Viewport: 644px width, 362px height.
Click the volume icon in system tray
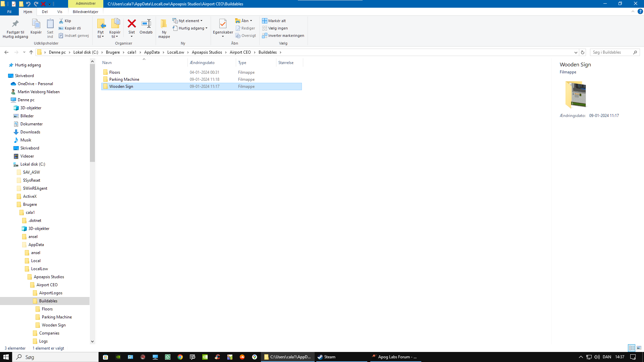(597, 357)
